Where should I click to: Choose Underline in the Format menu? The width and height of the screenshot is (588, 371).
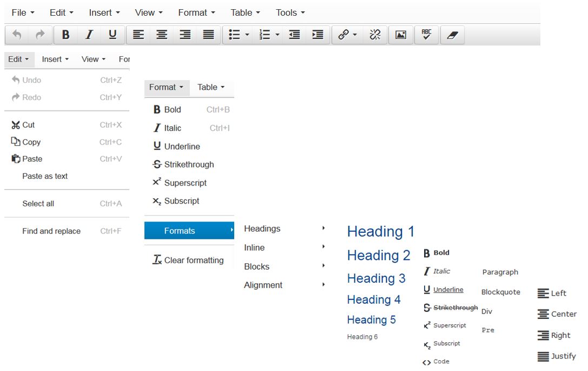coord(189,146)
